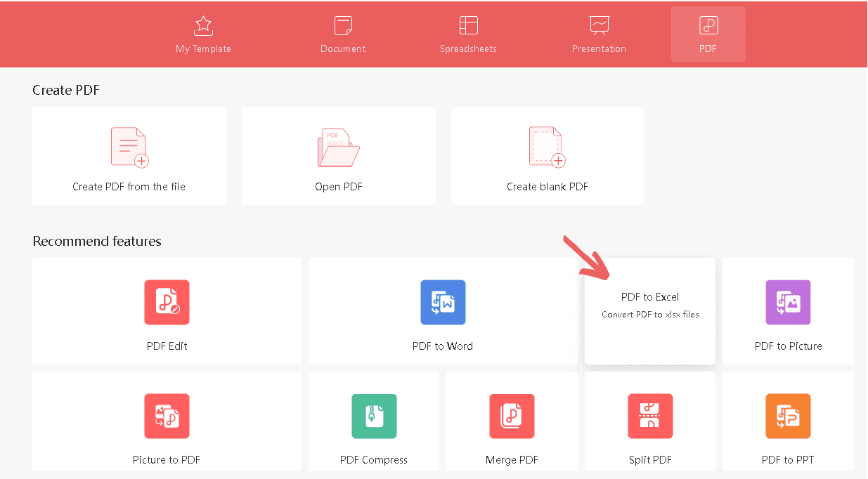Click the Create blank PDF icon
Image resolution: width=868 pixels, height=479 pixels.
(x=547, y=147)
